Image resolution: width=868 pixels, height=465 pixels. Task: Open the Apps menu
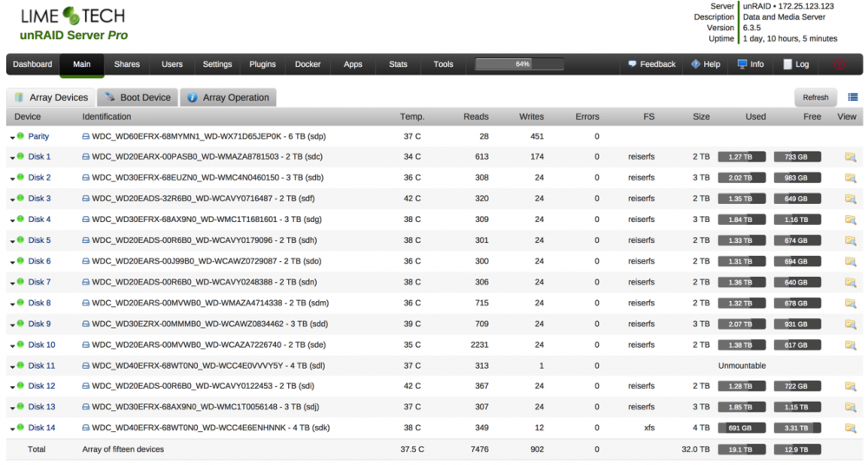tap(352, 64)
